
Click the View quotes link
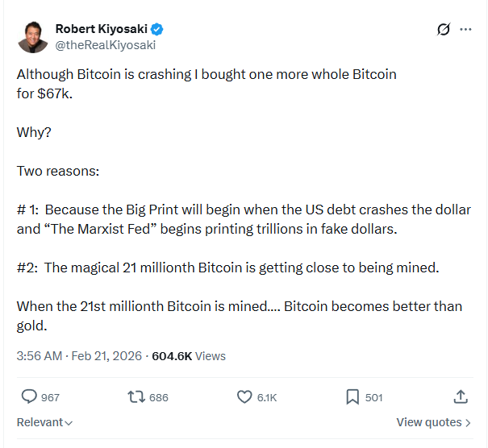429,422
